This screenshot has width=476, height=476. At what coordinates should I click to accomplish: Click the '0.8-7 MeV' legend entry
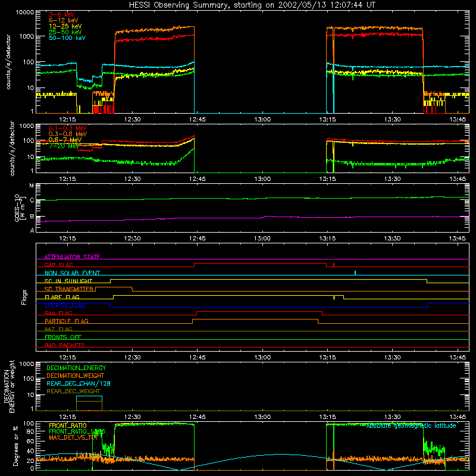point(65,140)
